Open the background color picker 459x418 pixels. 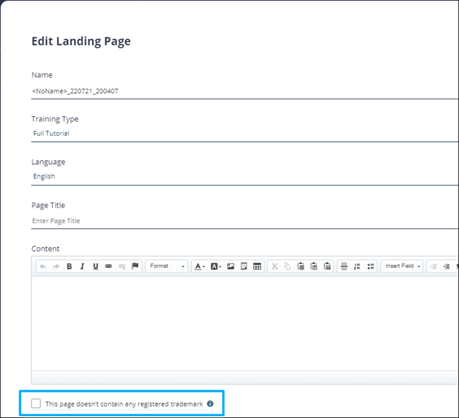coord(216,266)
